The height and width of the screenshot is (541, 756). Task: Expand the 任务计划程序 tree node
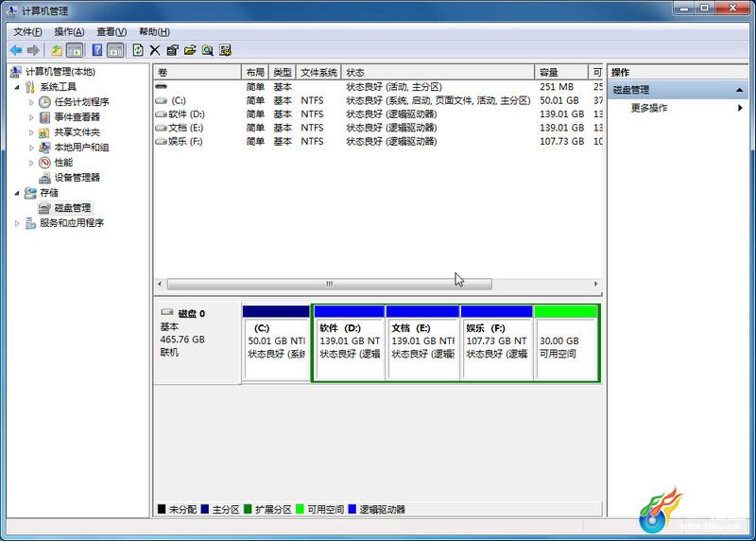click(x=31, y=102)
